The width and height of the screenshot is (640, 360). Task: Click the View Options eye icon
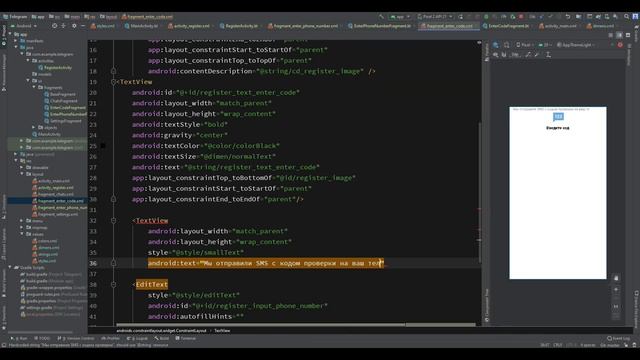coord(496,54)
